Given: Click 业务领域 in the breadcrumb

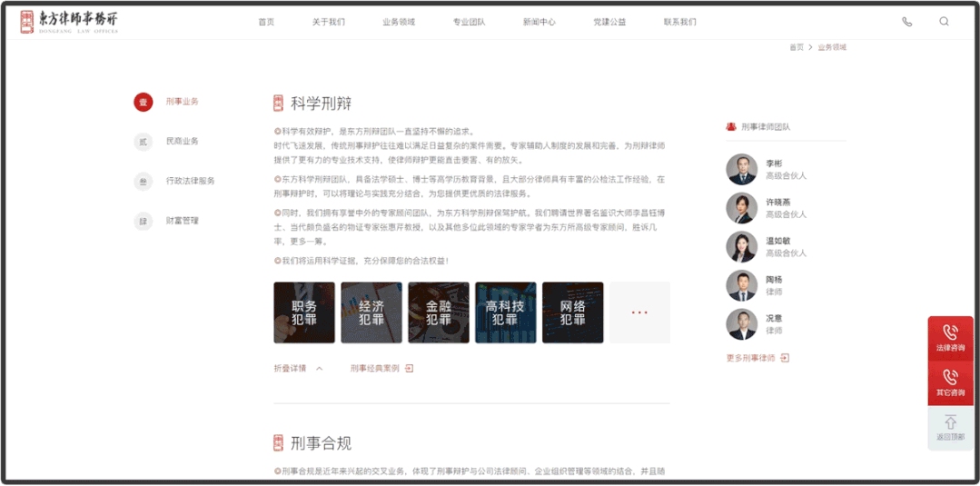Looking at the screenshot, I should coord(832,47).
